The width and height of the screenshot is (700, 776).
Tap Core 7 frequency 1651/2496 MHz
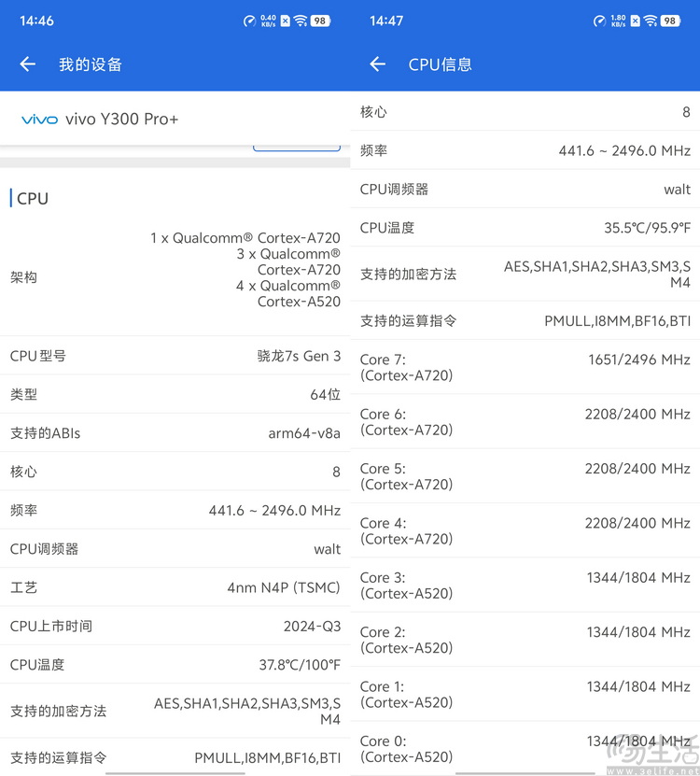tap(639, 360)
